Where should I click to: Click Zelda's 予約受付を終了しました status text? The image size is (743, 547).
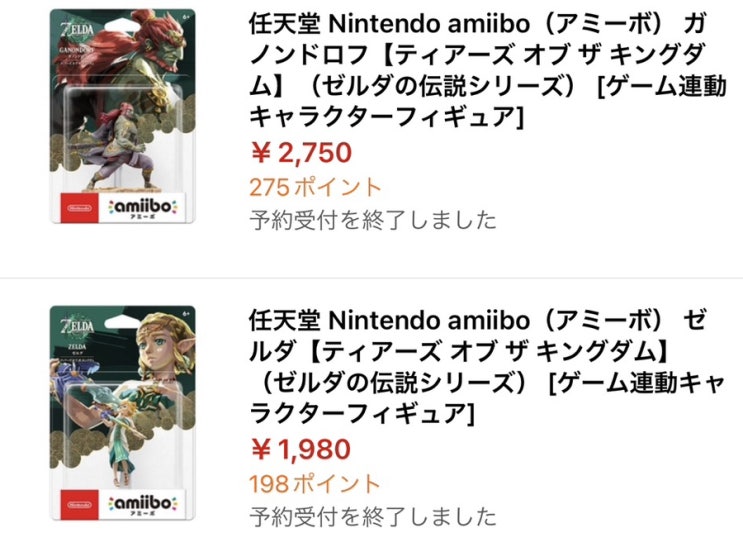pyautogui.click(x=371, y=516)
